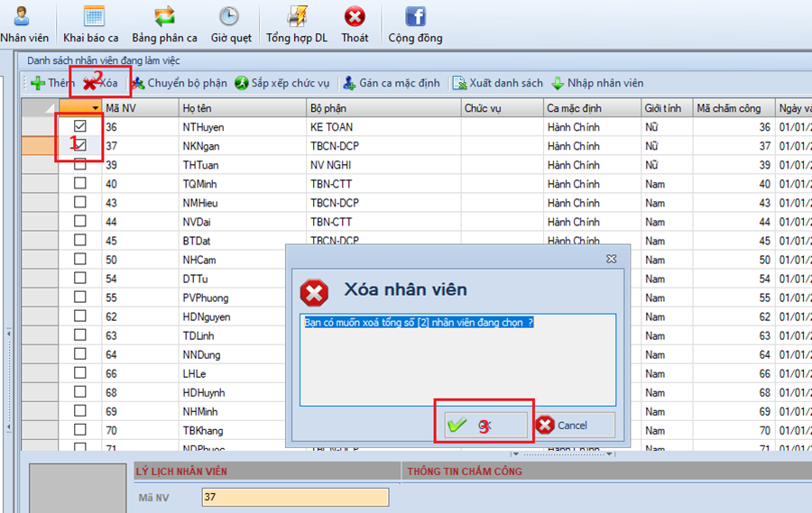Close the Xóa nhân viên dialog window
Image resolution: width=812 pixels, height=513 pixels.
(x=611, y=259)
